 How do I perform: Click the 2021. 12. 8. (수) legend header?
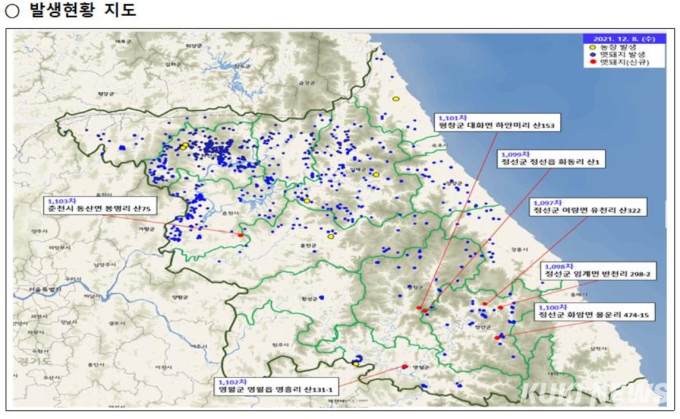624,39
